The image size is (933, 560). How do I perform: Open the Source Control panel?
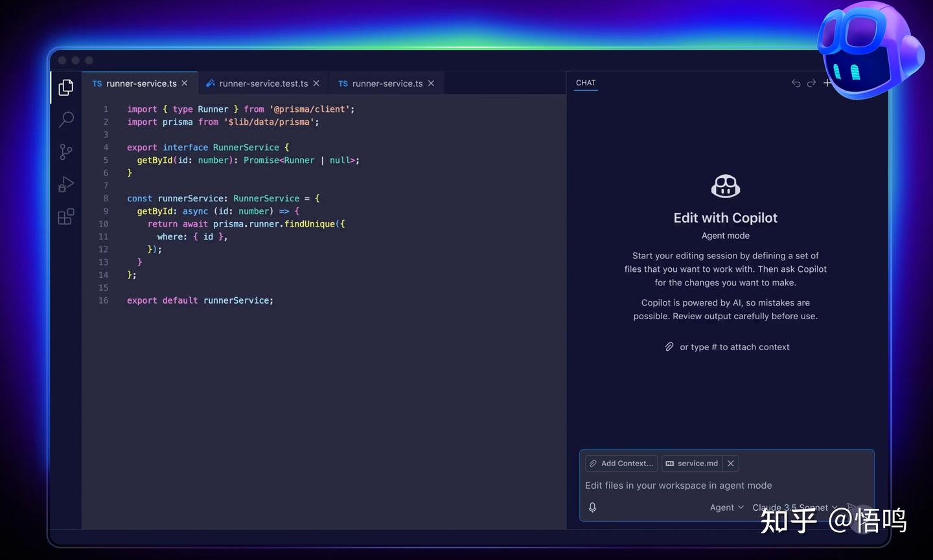[x=65, y=152]
